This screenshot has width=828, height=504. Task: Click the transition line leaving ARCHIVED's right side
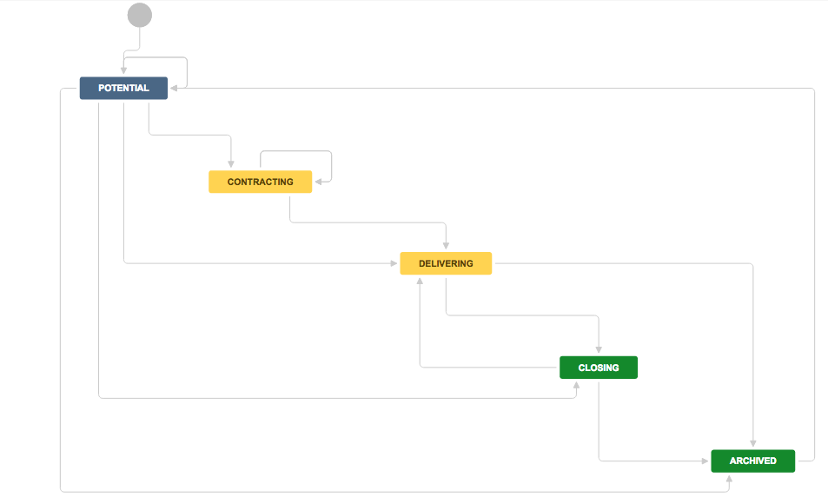coord(814,261)
